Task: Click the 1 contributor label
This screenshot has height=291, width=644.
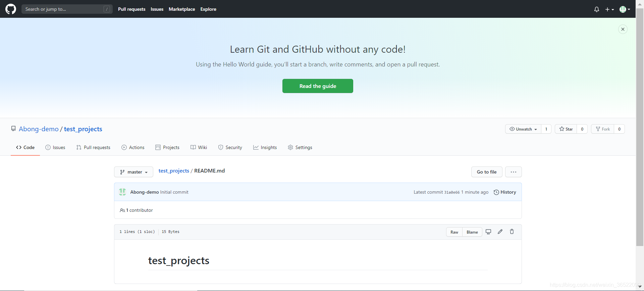Action: point(136,210)
